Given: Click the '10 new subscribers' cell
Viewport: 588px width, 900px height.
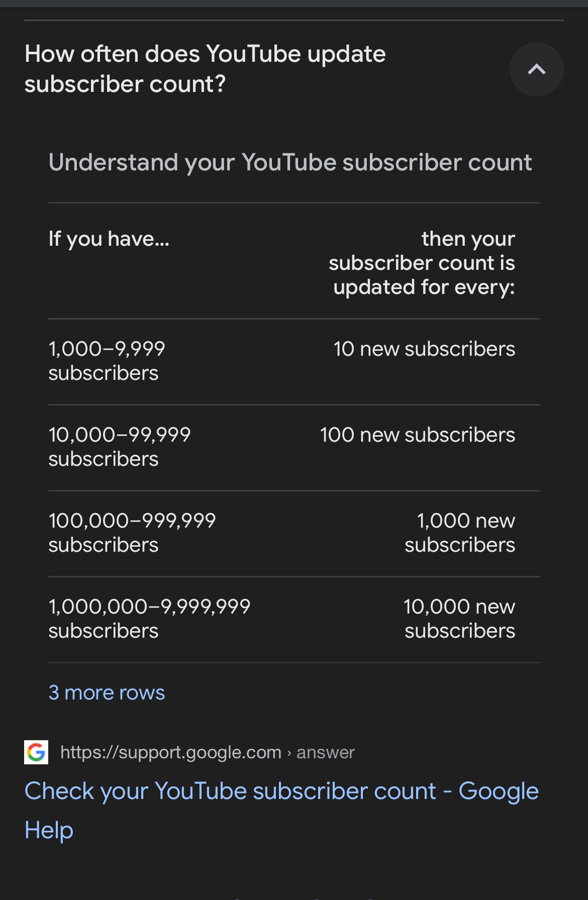Looking at the screenshot, I should (424, 349).
